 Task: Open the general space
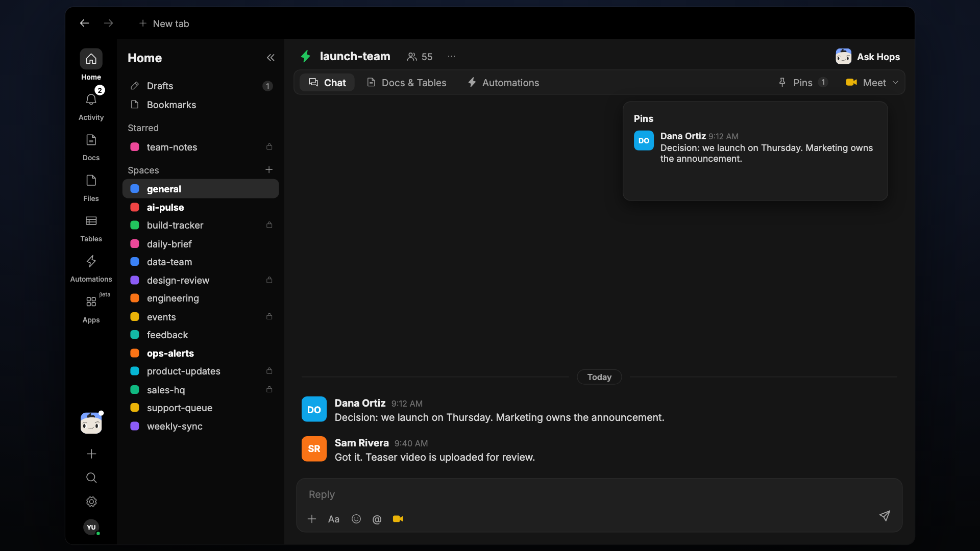(201, 189)
